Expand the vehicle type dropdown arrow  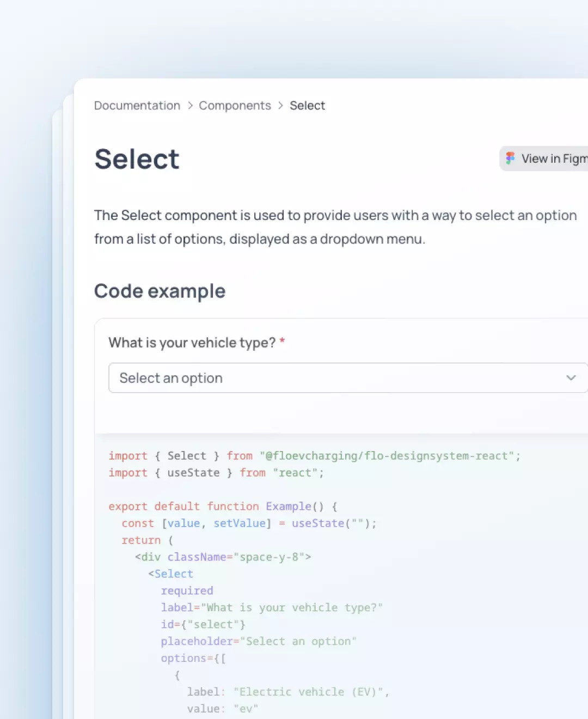click(571, 378)
